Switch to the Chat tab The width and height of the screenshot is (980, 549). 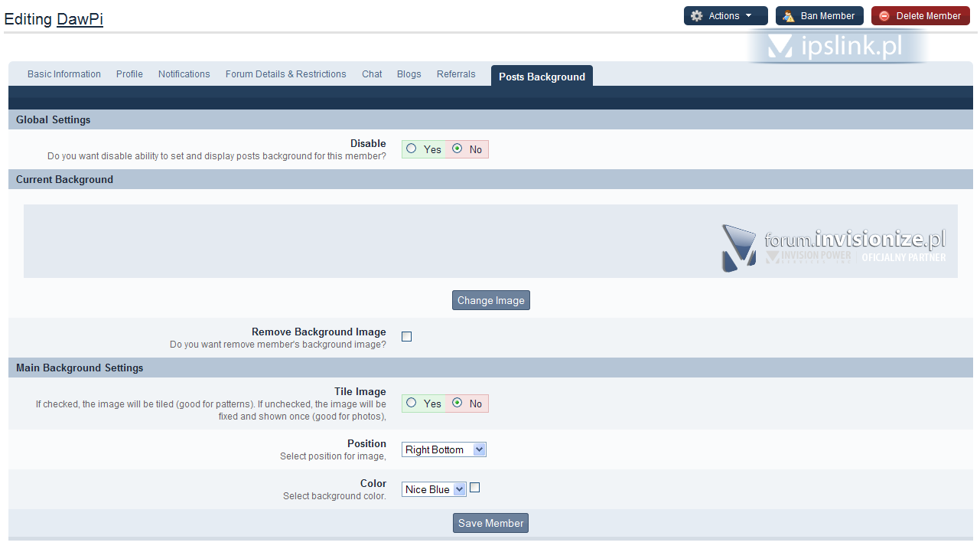click(372, 74)
